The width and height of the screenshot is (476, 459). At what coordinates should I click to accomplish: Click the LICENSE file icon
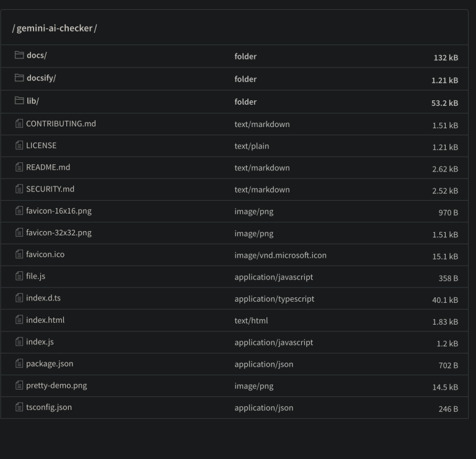19,146
